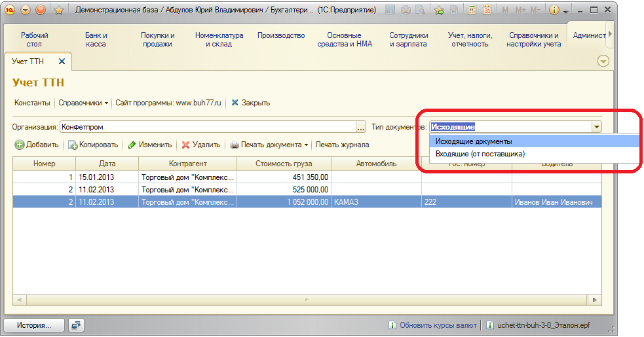Screen dimensions: 644x337
Task: Click the green plus Добавить icon
Action: tap(20, 145)
